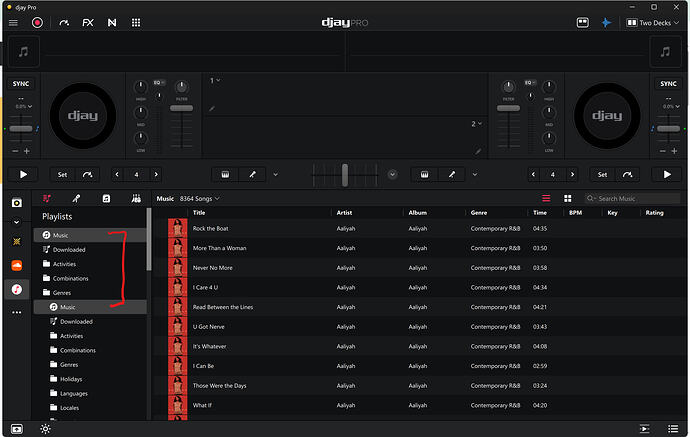Play the left deck
690x437 pixels.
point(23,175)
